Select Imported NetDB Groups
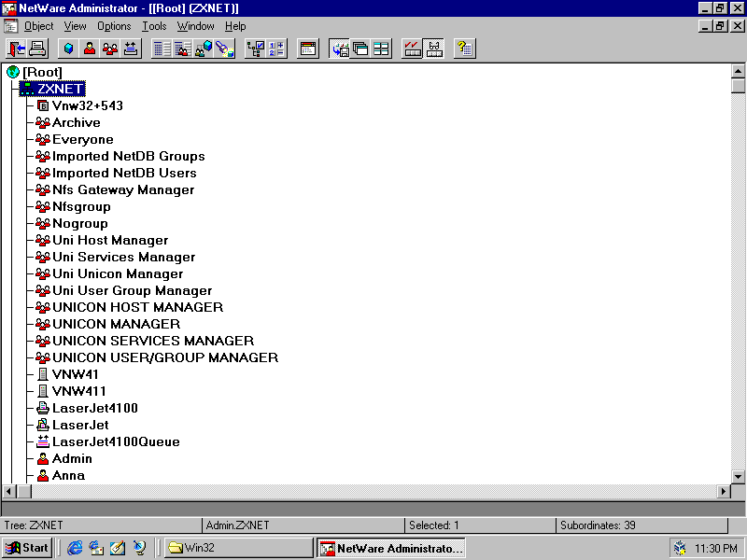 click(x=129, y=156)
